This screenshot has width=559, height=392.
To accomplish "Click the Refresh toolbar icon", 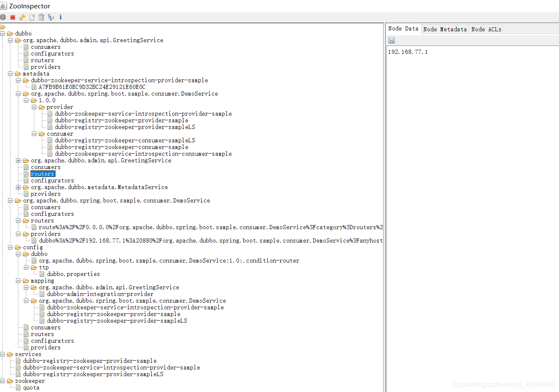I will pyautogui.click(x=22, y=17).
